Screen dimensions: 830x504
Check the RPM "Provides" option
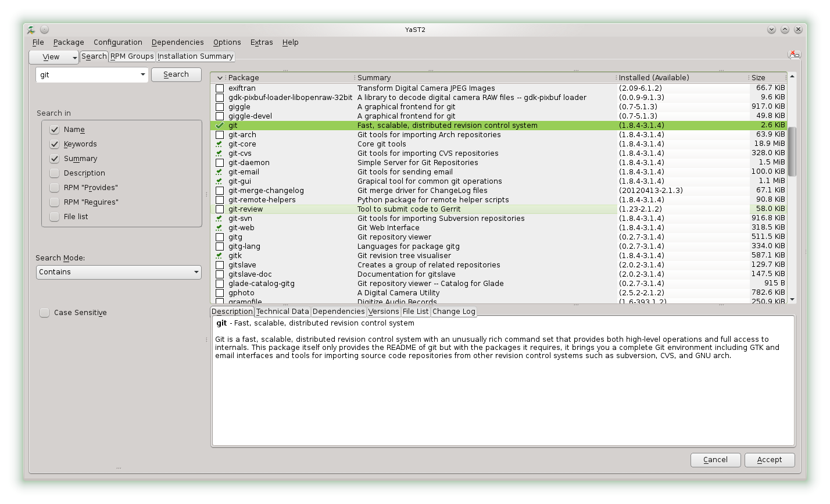(55, 188)
